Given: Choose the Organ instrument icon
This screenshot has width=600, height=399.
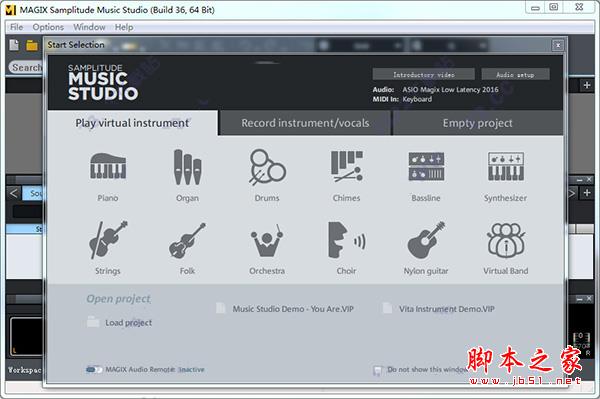Looking at the screenshot, I should tap(187, 167).
